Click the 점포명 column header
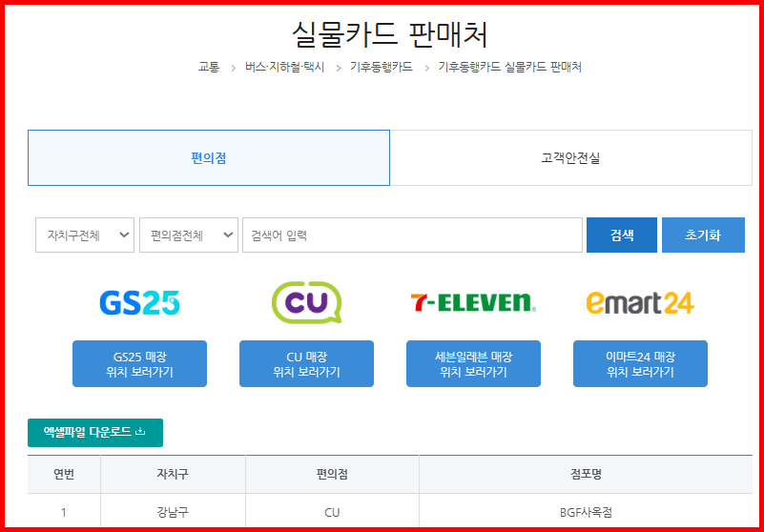The width and height of the screenshot is (764, 532). (586, 475)
